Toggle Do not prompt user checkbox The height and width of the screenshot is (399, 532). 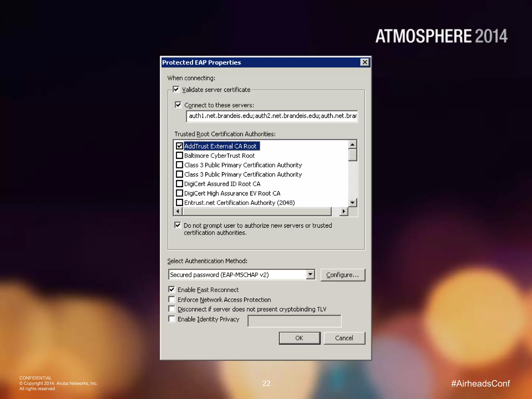[178, 225]
